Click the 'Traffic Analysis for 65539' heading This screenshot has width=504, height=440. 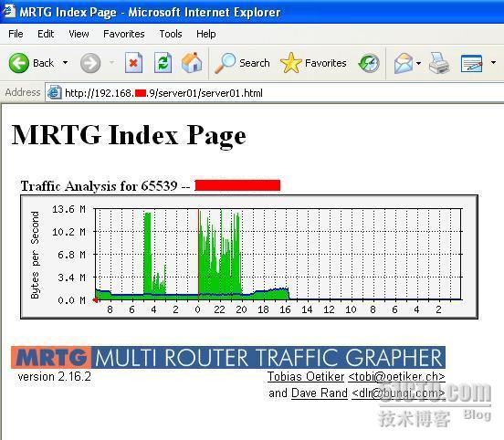[99, 186]
